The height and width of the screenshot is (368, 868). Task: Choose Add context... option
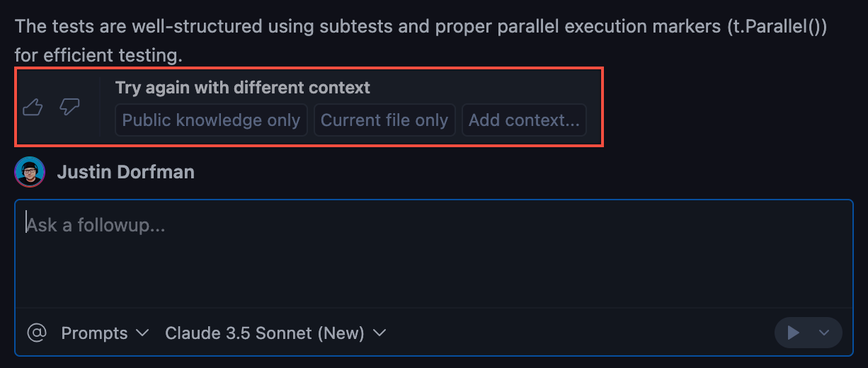pos(524,120)
